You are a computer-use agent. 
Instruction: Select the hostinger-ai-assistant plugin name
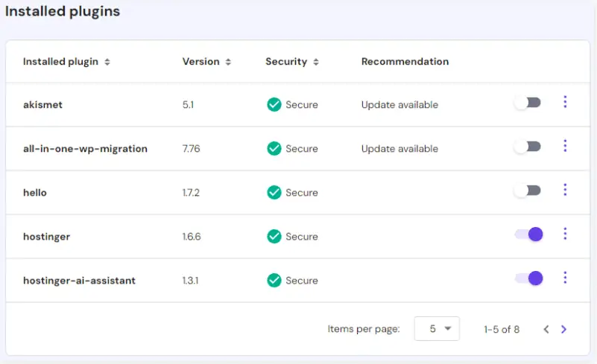(79, 281)
